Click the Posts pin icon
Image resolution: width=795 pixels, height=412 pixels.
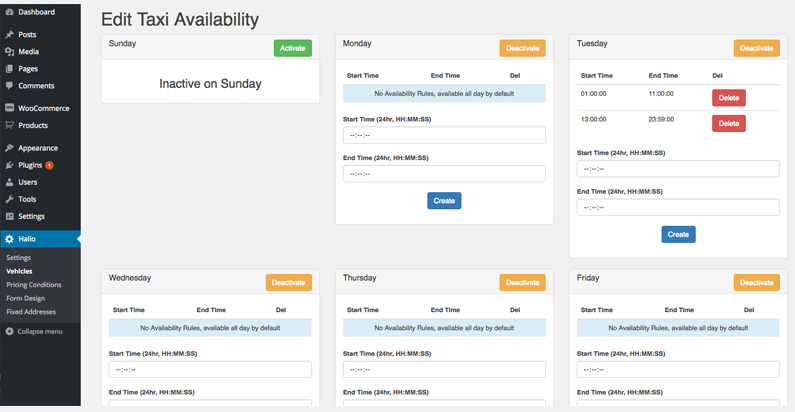tap(9, 34)
